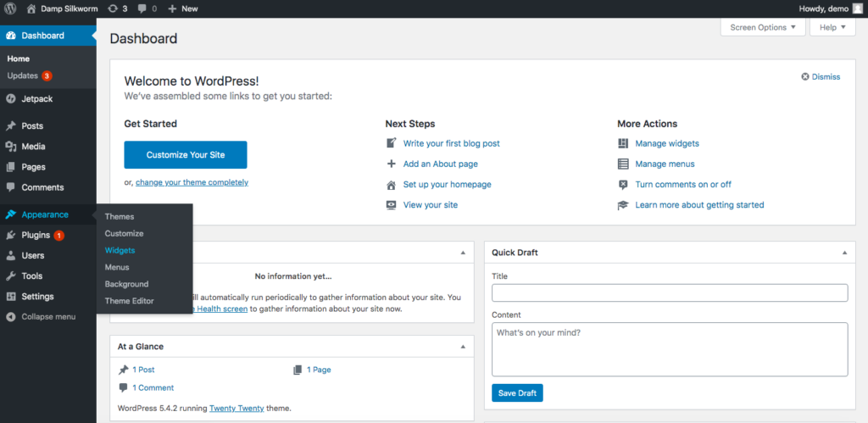This screenshot has width=868, height=423.
Task: Select Customize in the Appearance submenu
Action: pos(124,234)
